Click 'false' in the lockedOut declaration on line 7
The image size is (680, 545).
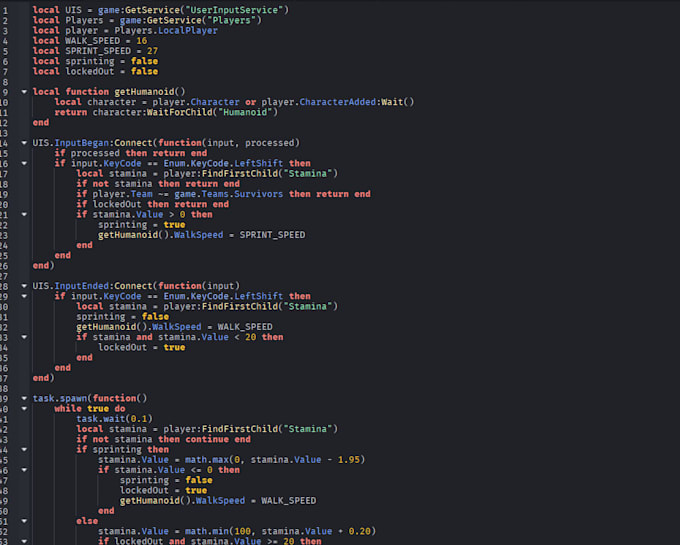pyautogui.click(x=144, y=72)
